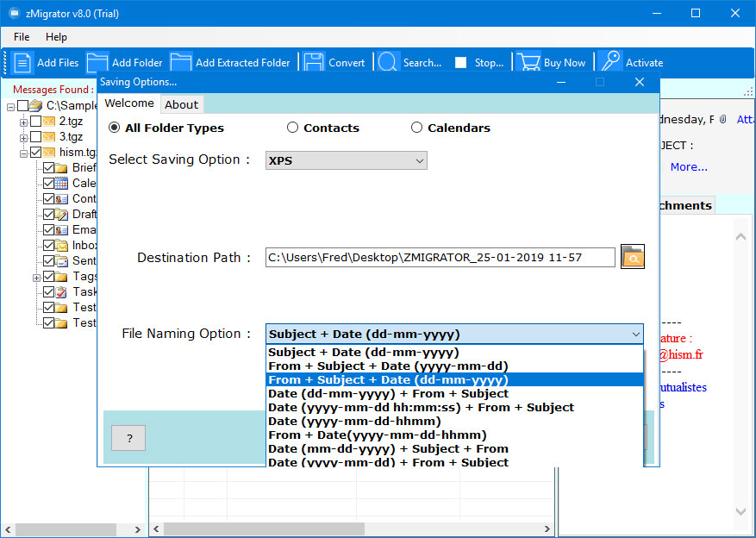756x538 pixels.
Task: Check the 3.tgz checkbox
Action: [35, 137]
